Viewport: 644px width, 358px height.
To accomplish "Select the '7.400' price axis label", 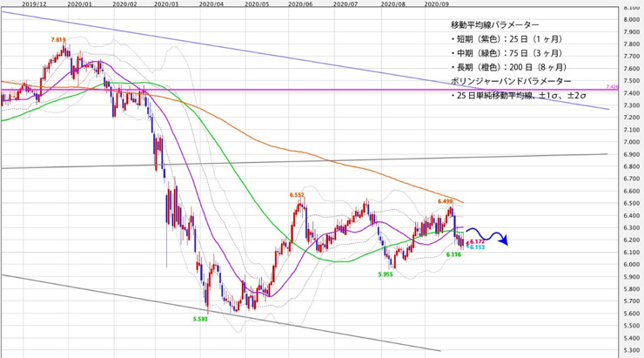I will click(631, 93).
